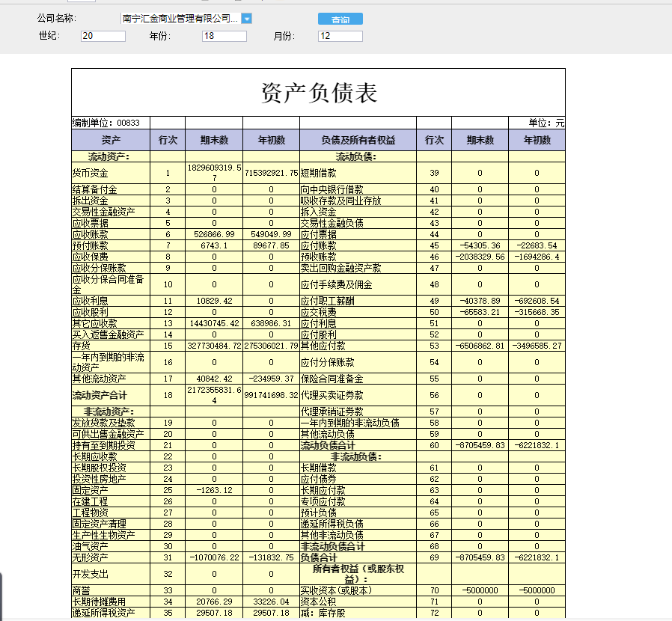
Task: Select the 存货 row label
Action: tap(81, 346)
